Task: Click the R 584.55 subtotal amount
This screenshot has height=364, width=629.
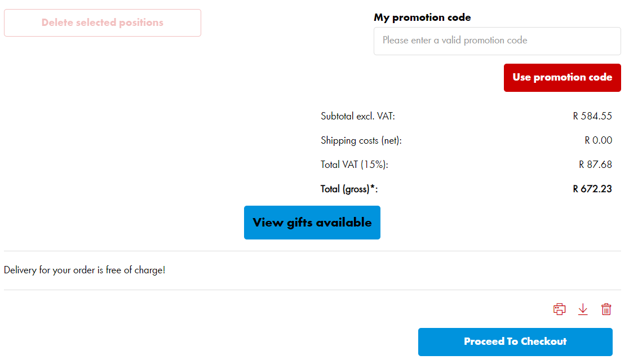Action: coord(592,116)
